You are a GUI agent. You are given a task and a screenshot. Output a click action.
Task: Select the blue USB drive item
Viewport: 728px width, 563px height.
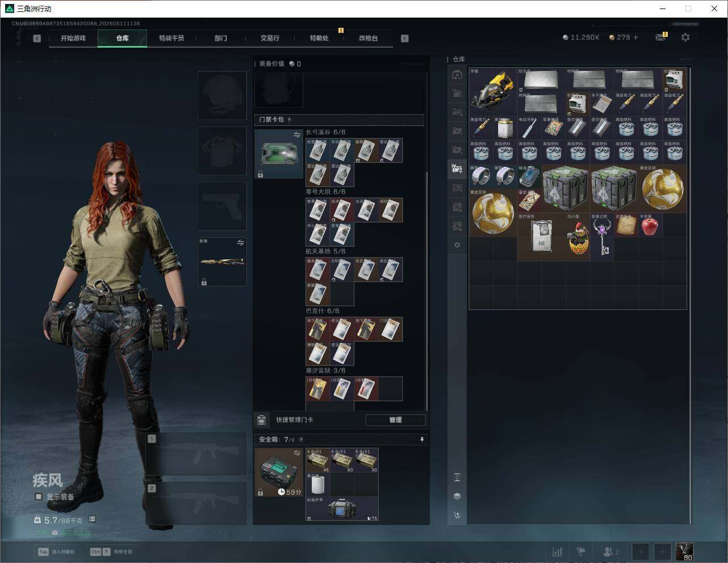click(529, 177)
